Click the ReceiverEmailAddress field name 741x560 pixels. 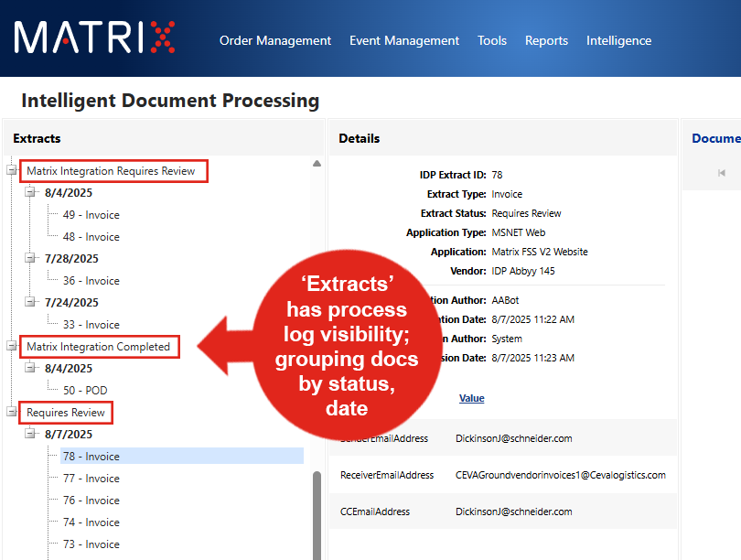pos(387,475)
